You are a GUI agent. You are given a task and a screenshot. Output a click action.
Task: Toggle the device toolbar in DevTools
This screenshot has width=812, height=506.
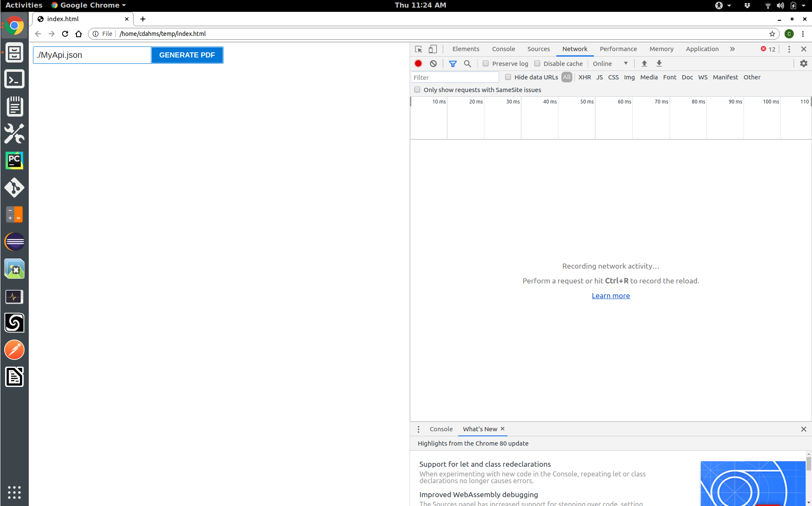tap(432, 49)
